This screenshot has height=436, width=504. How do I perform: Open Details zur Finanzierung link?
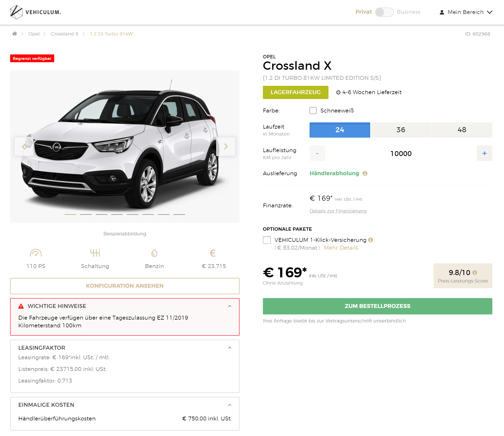pos(338,211)
